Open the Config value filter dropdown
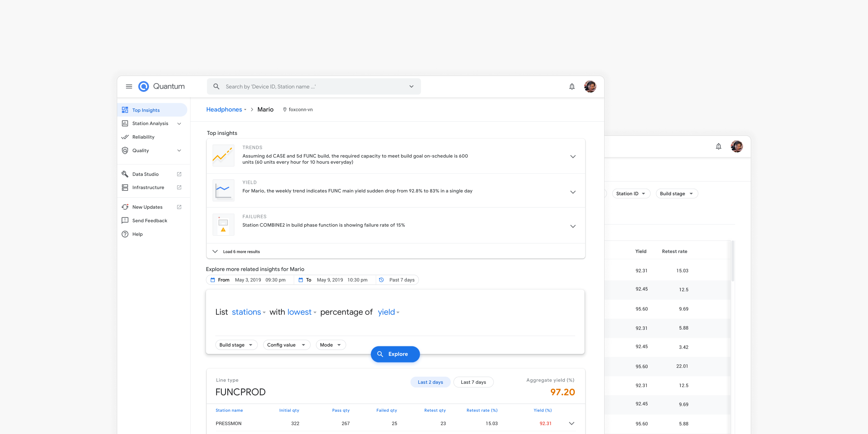Image resolution: width=868 pixels, height=434 pixels. 286,345
